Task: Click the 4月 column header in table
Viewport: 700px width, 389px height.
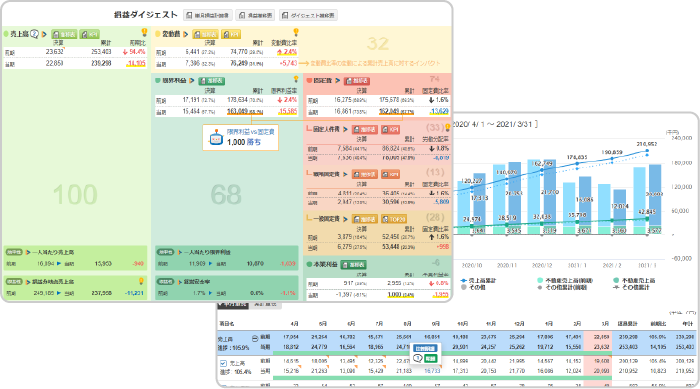Action: point(294,323)
